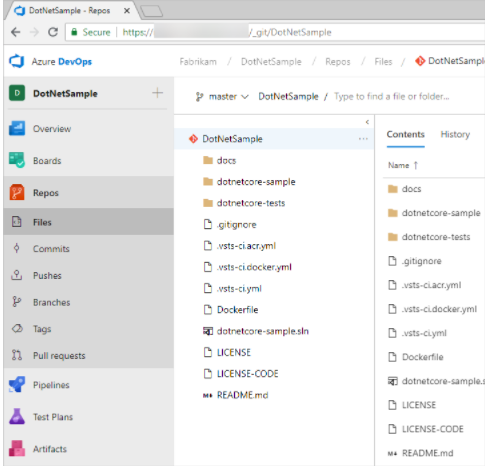Focus the find file or folder field
This screenshot has width=485, height=466.
[x=392, y=97]
